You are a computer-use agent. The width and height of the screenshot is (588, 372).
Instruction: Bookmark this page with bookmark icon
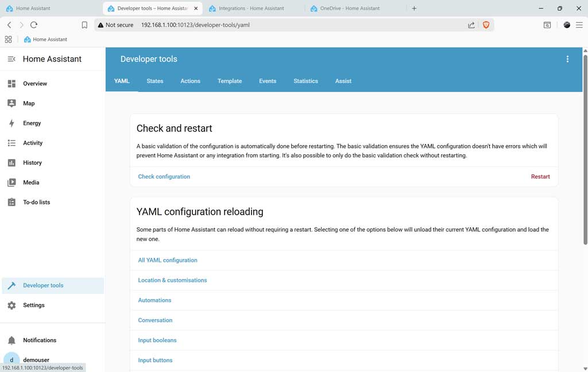click(x=84, y=25)
